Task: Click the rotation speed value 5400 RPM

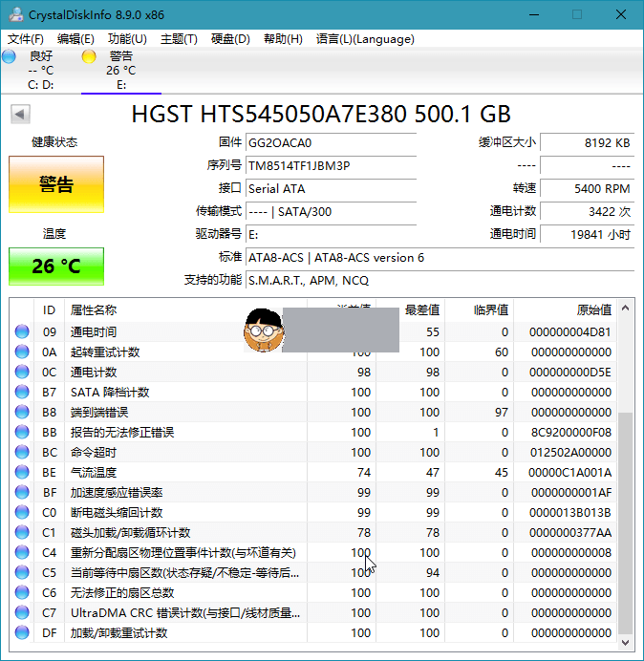Action: (587, 188)
